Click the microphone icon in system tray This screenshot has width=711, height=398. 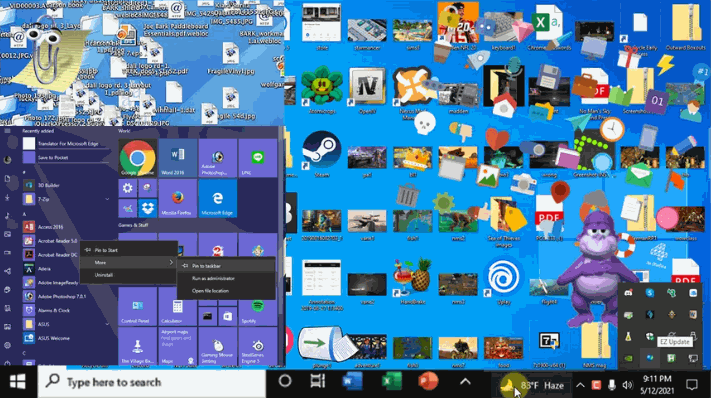click(612, 385)
